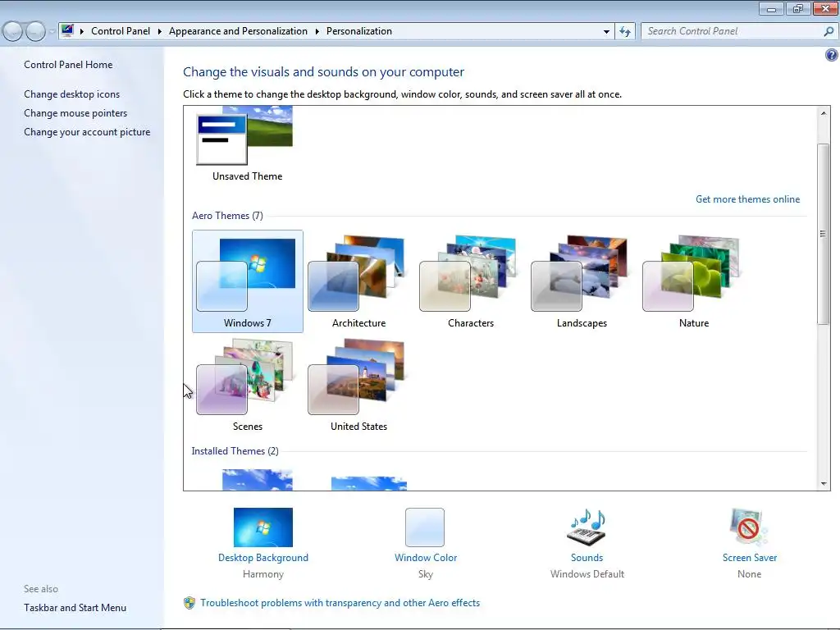
Task: Open Change your account picture link
Action: click(87, 132)
